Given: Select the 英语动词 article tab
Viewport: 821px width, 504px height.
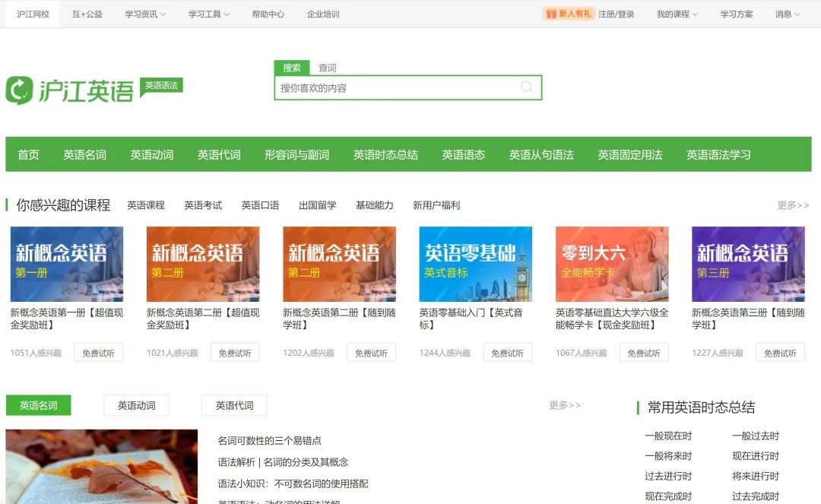Looking at the screenshot, I should pos(136,405).
